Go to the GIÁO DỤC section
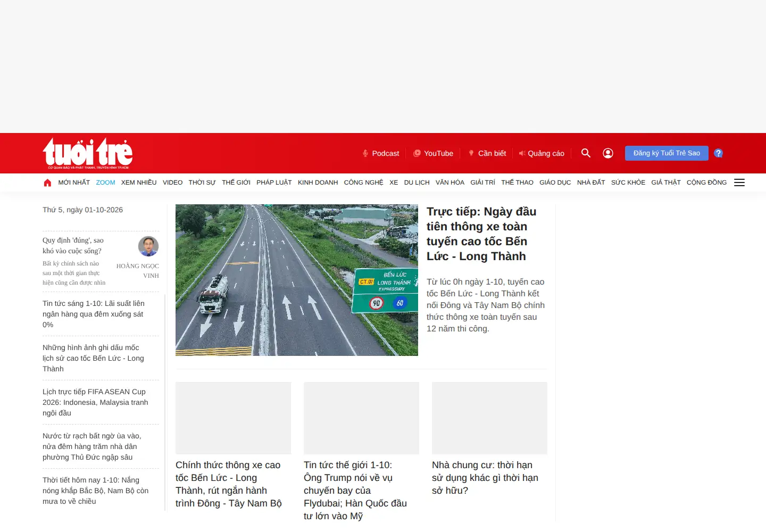The height and width of the screenshot is (532, 766). (x=555, y=182)
